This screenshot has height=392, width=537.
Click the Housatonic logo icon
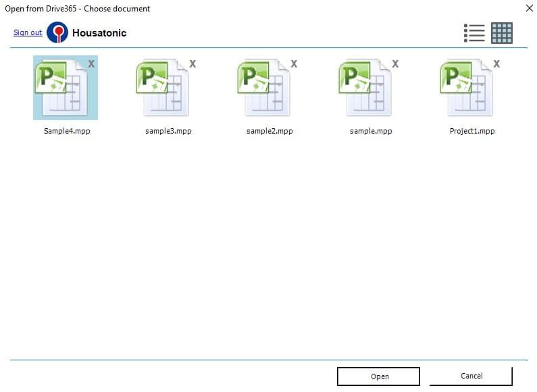click(x=57, y=32)
